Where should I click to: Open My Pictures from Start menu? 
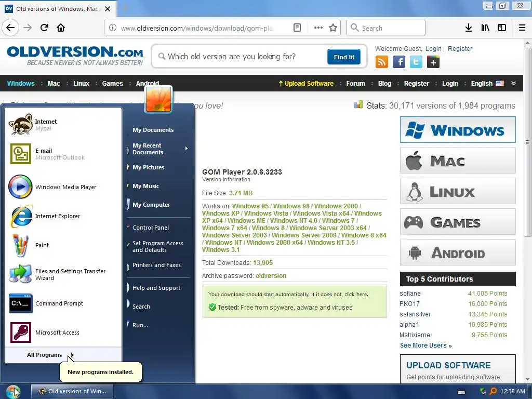click(148, 167)
